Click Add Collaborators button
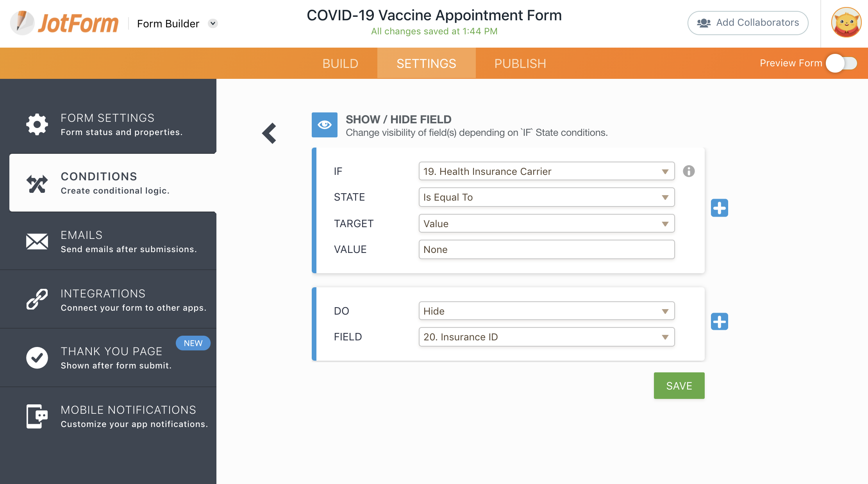Screen dimensions: 868x484 [748, 23]
